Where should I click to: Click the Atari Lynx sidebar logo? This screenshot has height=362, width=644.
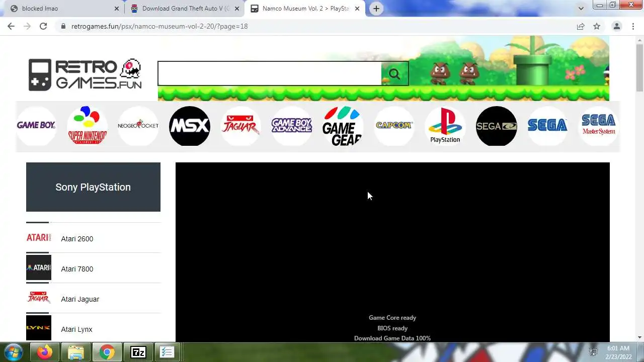[x=39, y=328]
